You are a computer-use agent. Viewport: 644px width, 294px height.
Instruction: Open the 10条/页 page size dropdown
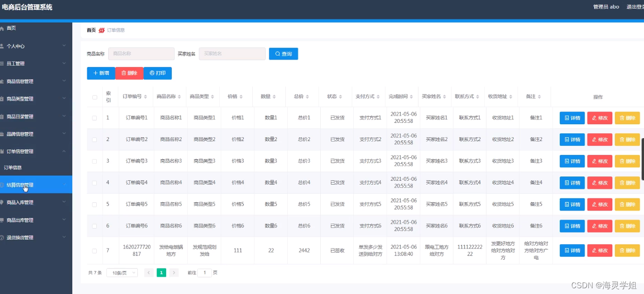coord(122,272)
